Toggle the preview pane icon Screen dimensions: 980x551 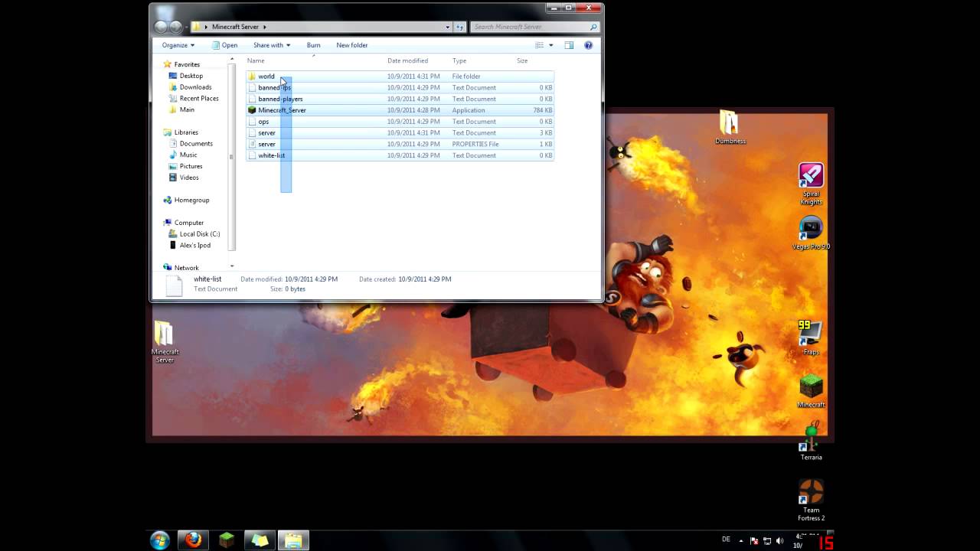569,45
